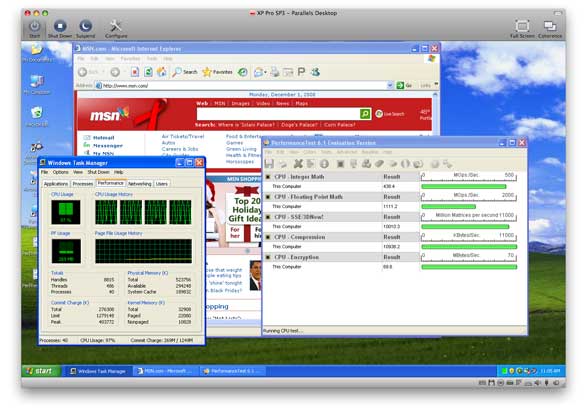
Task: Collapse the CPU - Floating Point Math group
Action: click(x=268, y=197)
